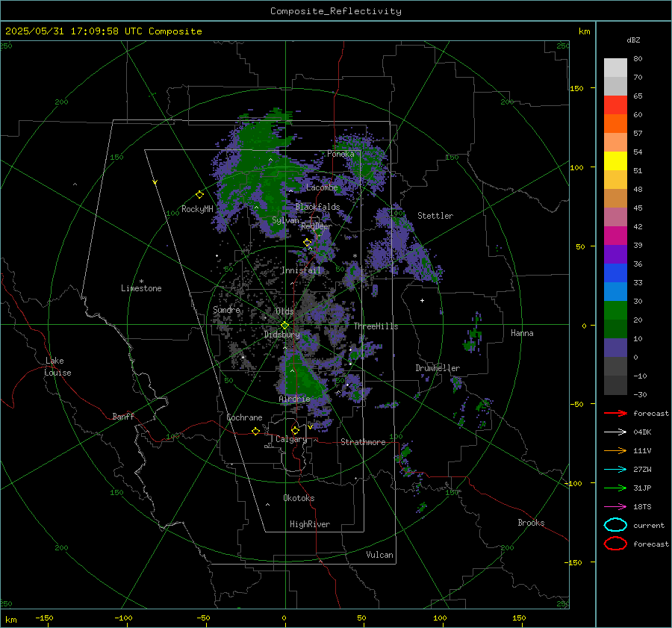This screenshot has height=628, width=672.
Task: Click the Innisfail label on map
Action: click(301, 270)
